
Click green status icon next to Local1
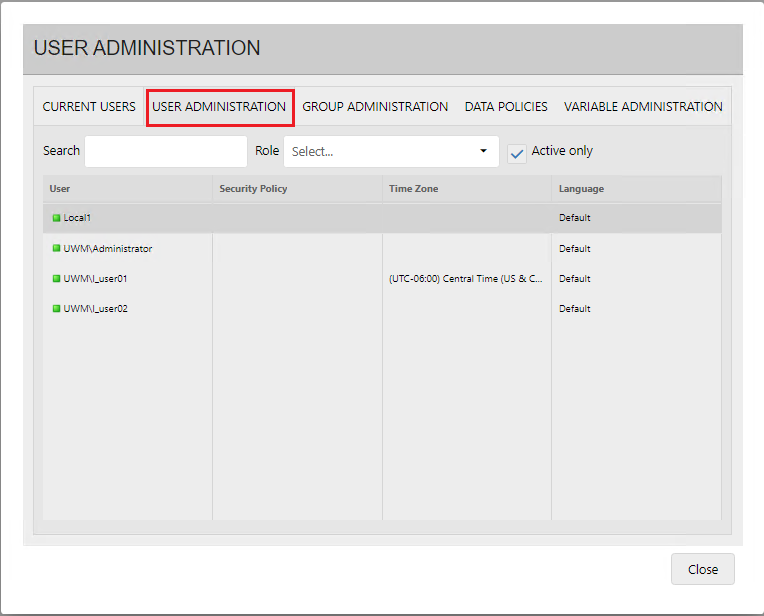click(56, 218)
